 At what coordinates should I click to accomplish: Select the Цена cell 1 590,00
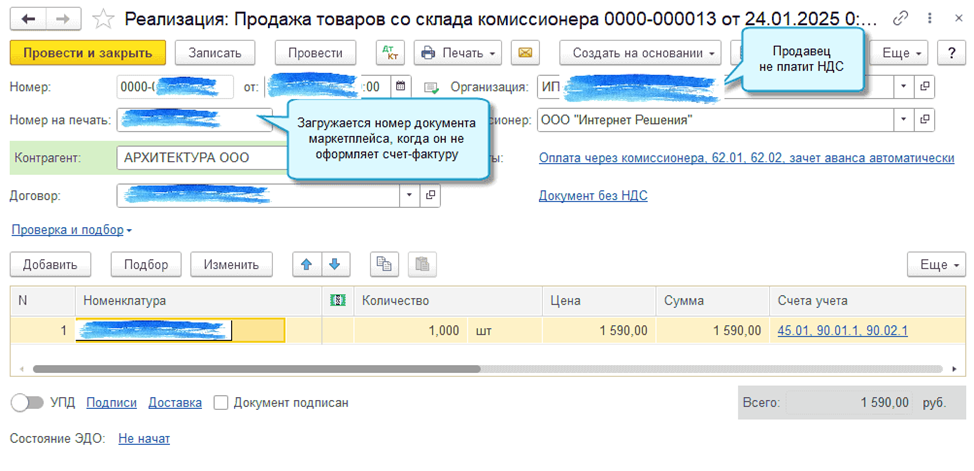599,331
